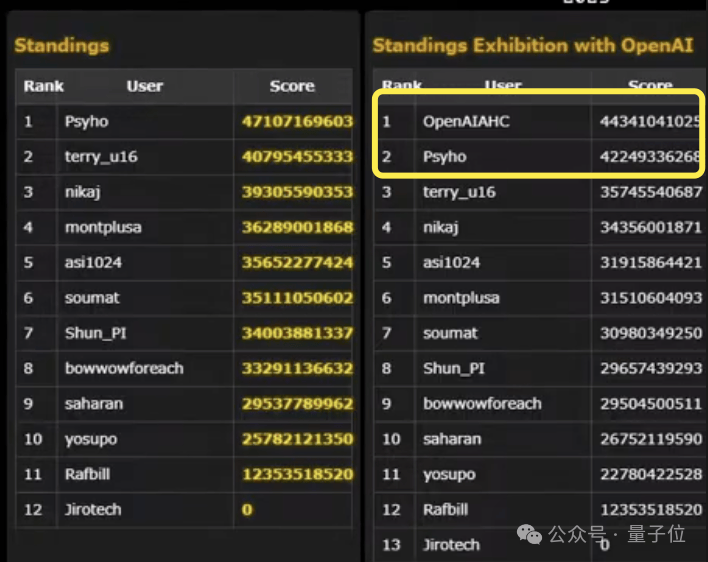The height and width of the screenshot is (562, 708).
Task: Click the Rank column header in left table
Action: coord(43,86)
